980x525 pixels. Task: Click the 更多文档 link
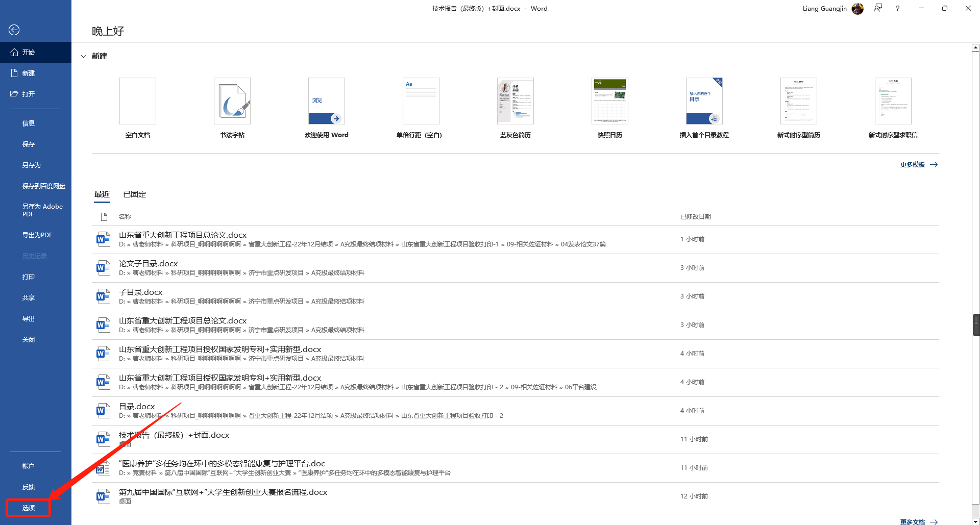(x=919, y=521)
